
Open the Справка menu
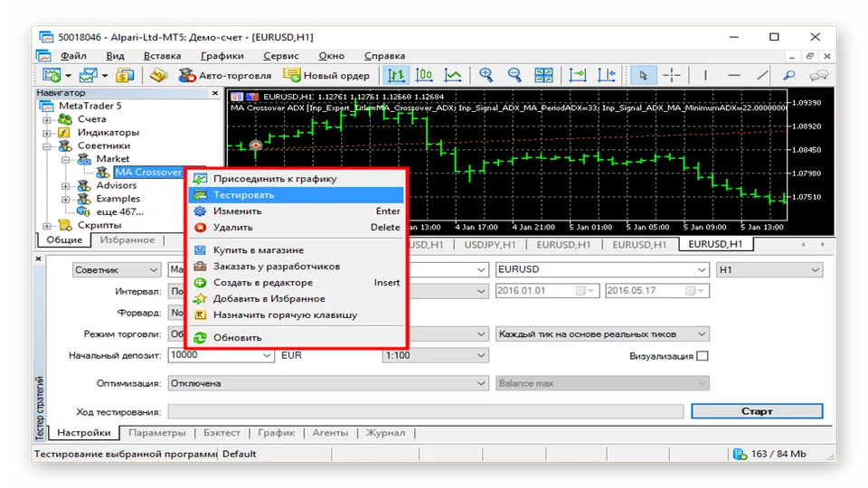pyautogui.click(x=385, y=56)
